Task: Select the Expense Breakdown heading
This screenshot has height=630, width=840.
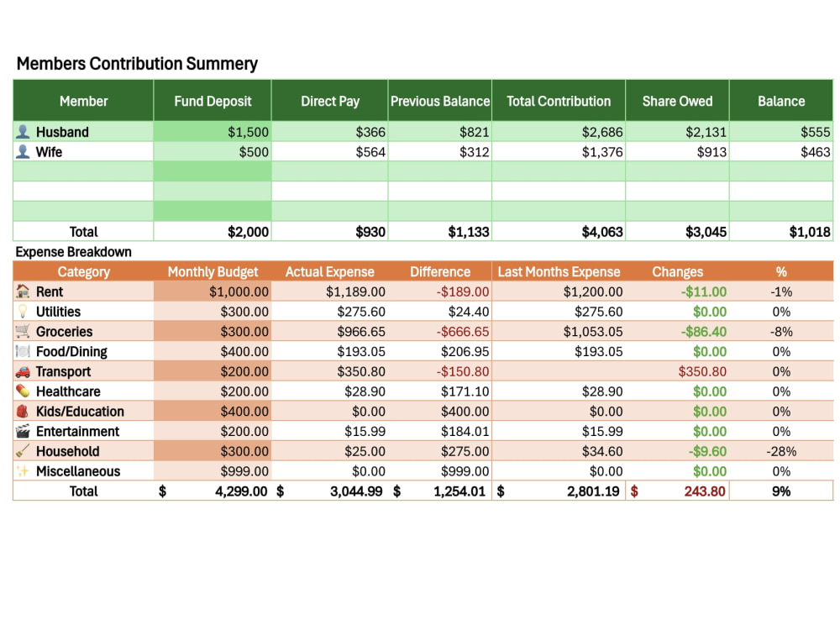Action: coord(73,252)
